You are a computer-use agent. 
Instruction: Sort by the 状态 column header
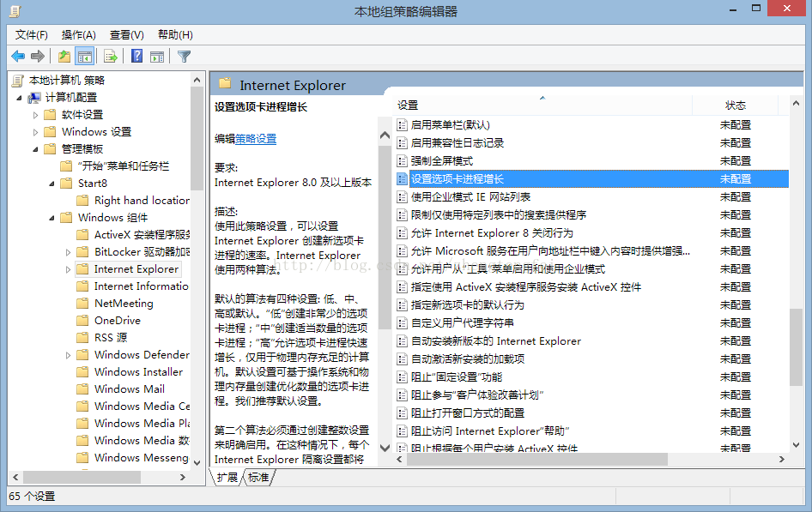(736, 105)
